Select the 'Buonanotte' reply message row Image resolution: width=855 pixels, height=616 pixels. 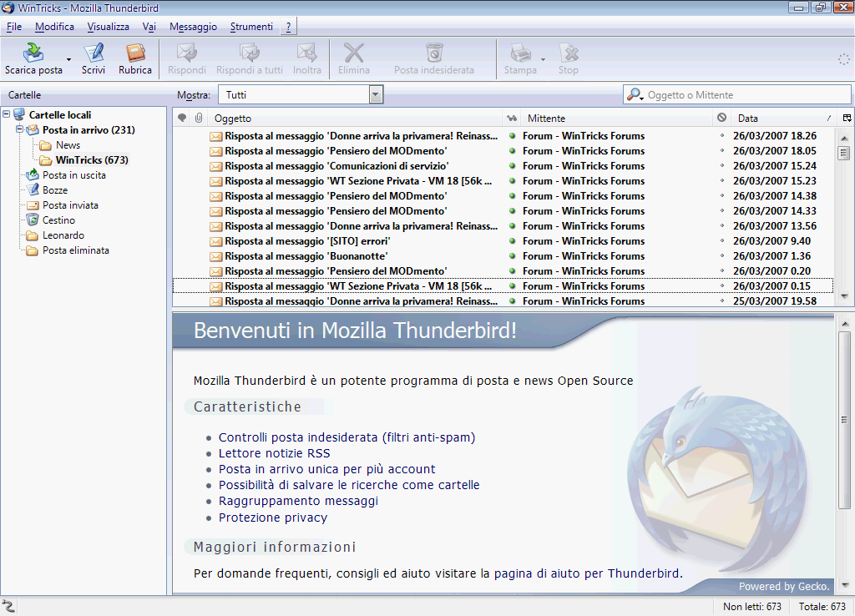click(x=503, y=255)
